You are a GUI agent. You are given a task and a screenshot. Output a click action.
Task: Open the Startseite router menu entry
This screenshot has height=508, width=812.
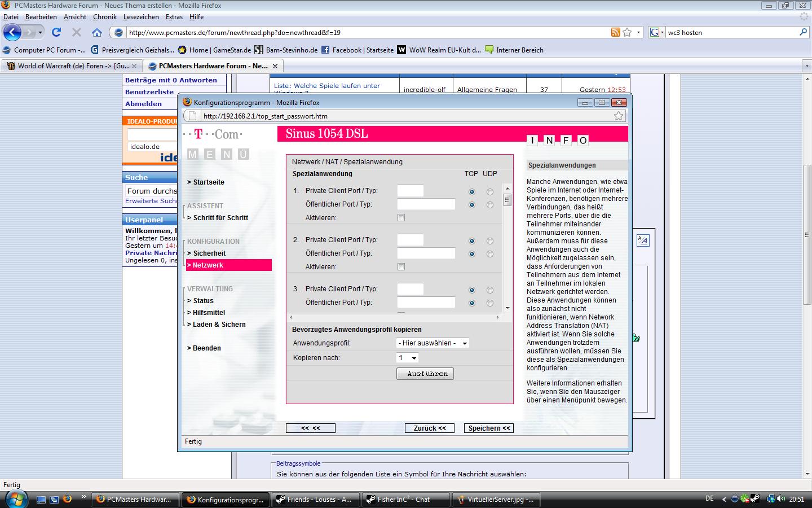click(x=206, y=182)
